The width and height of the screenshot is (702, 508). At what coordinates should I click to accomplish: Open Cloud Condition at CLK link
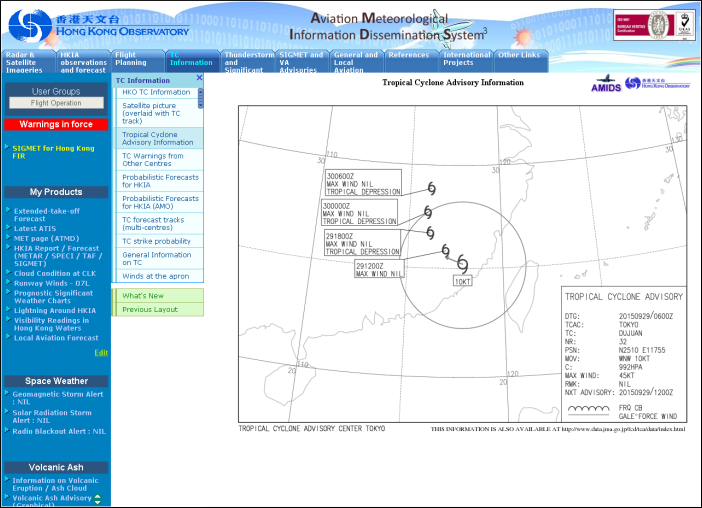click(x=55, y=273)
